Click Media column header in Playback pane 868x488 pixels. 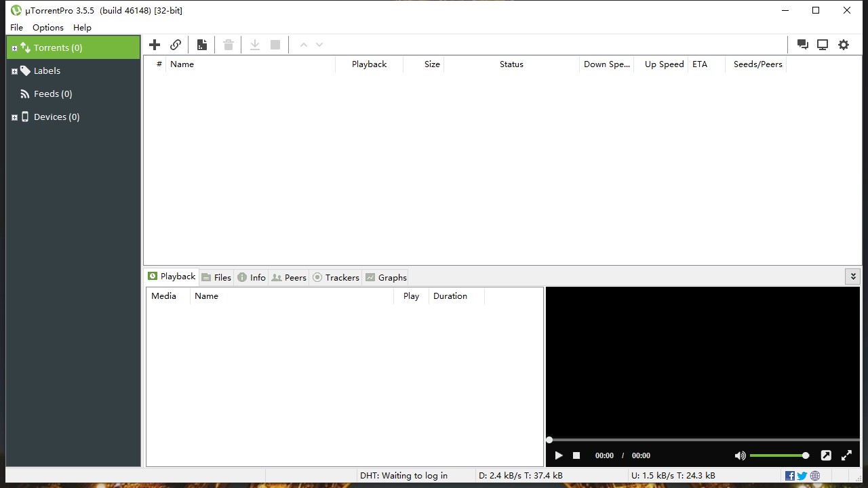(x=168, y=296)
